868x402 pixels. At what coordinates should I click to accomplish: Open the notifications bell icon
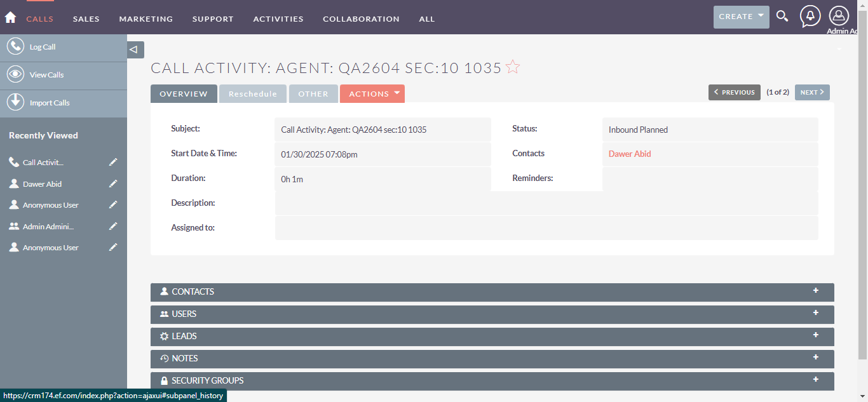(810, 17)
